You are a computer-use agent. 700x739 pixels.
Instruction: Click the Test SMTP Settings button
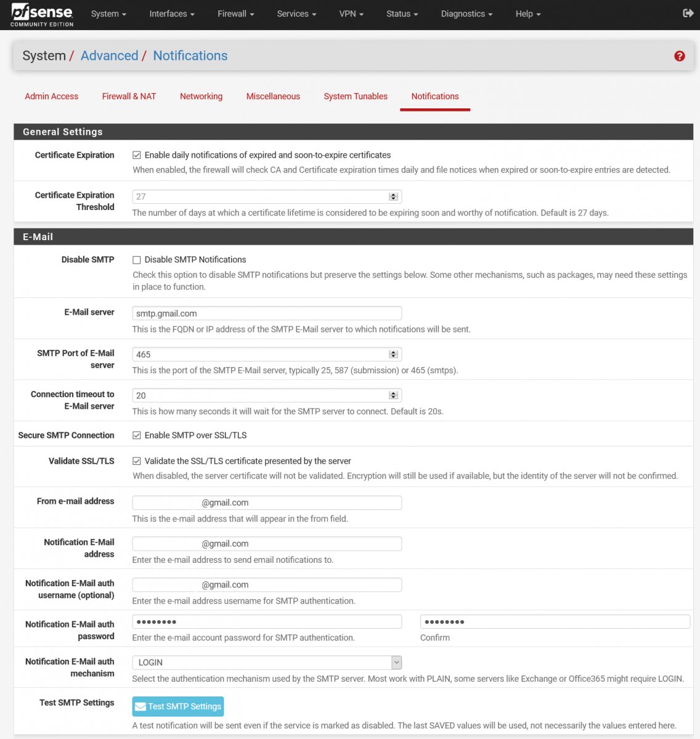(177, 706)
